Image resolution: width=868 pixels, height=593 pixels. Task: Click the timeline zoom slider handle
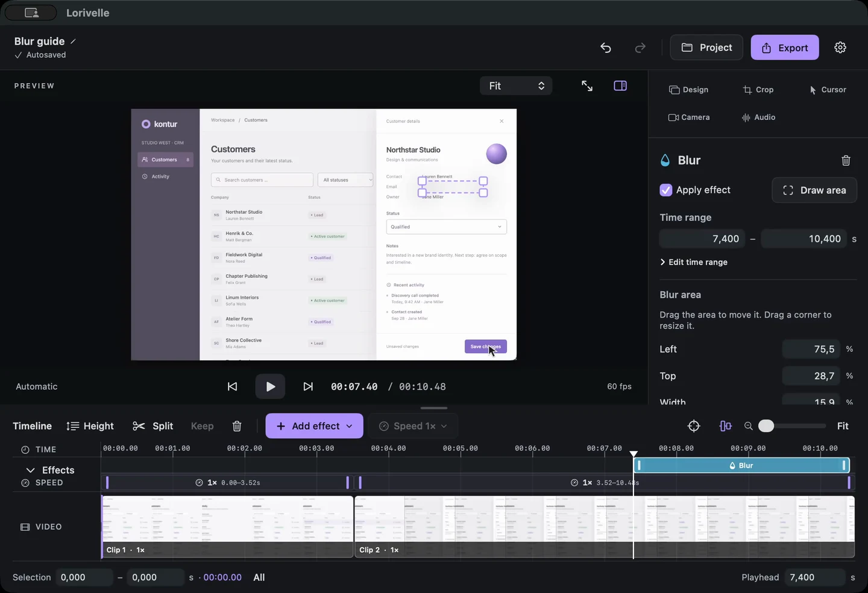point(766,426)
